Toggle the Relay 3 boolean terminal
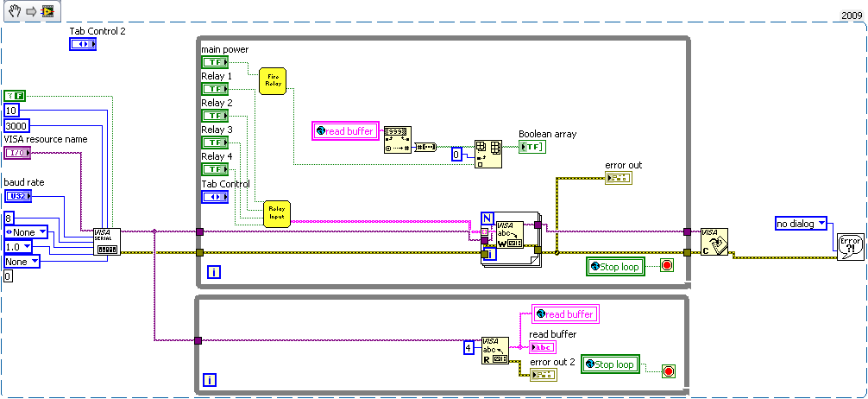Screen dimensions: 868x399 [215, 142]
